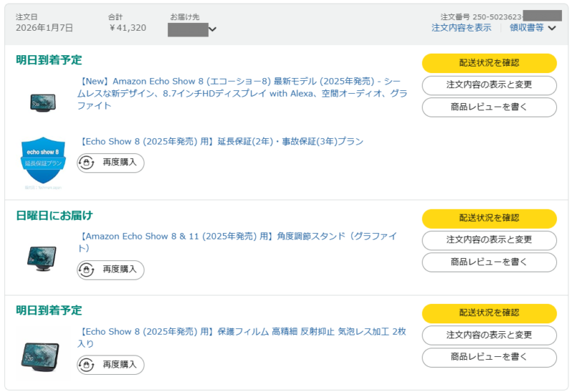Image resolution: width=572 pixels, height=392 pixels.
Task: Check delivery status for Echo Show 8
Action: coord(489,63)
